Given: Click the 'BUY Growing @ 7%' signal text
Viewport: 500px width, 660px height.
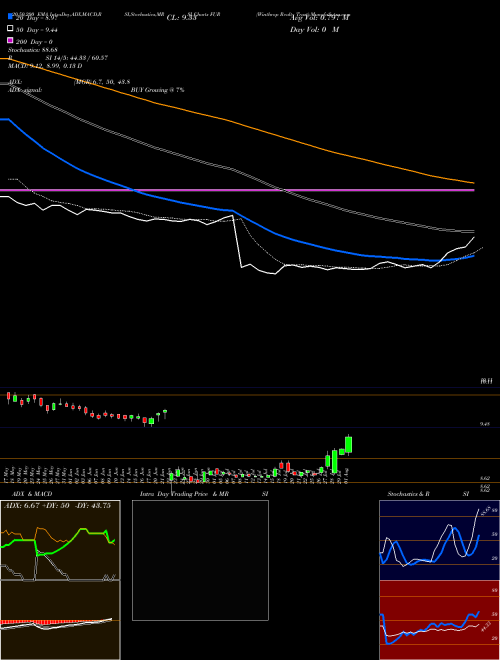Looking at the screenshot, I should point(157,90).
